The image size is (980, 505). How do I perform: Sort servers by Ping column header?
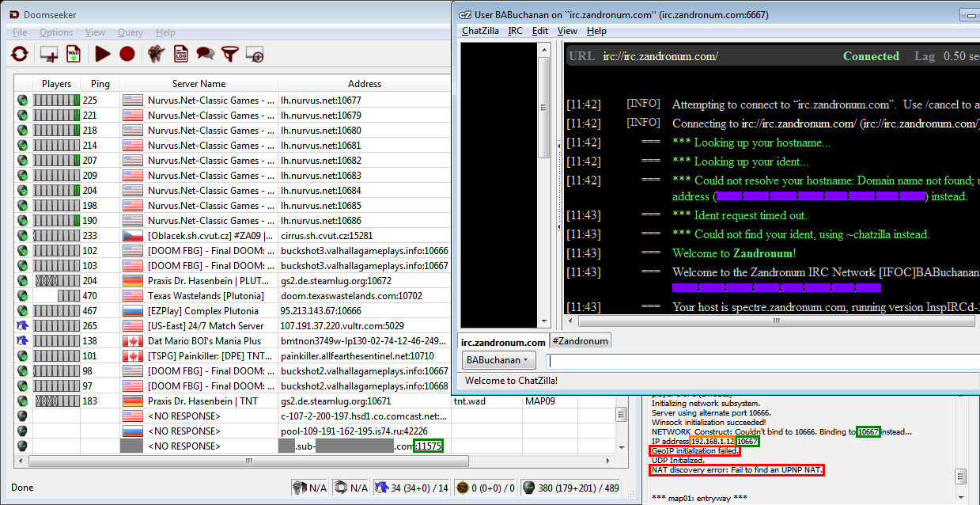(100, 84)
